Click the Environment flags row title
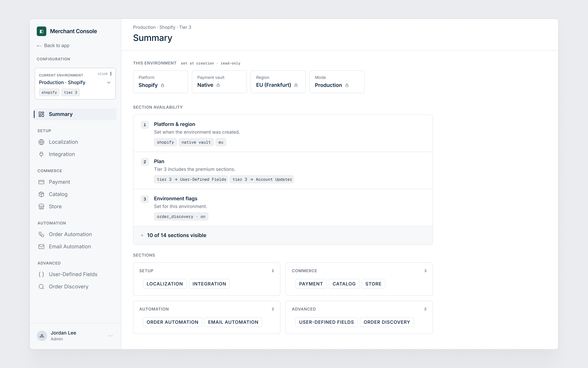The width and height of the screenshot is (588, 368). (176, 199)
